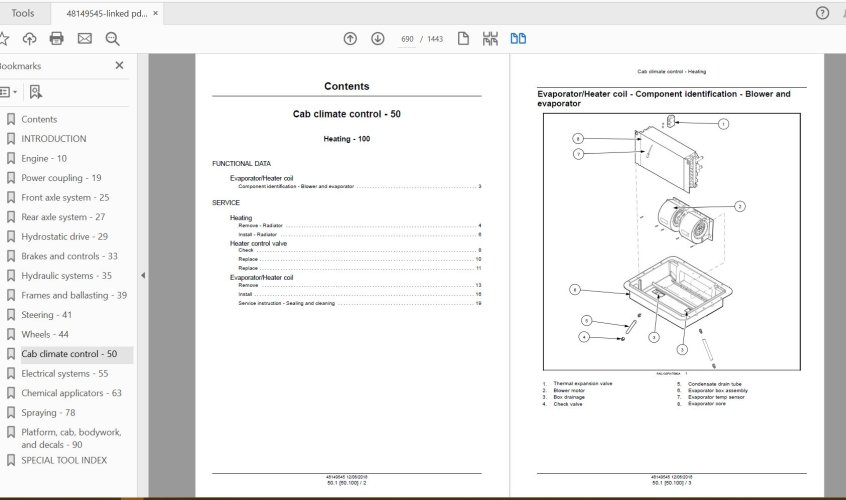Image resolution: width=846 pixels, height=500 pixels.
Task: Collapse the navigation pane with arrow handle
Action: (143, 276)
